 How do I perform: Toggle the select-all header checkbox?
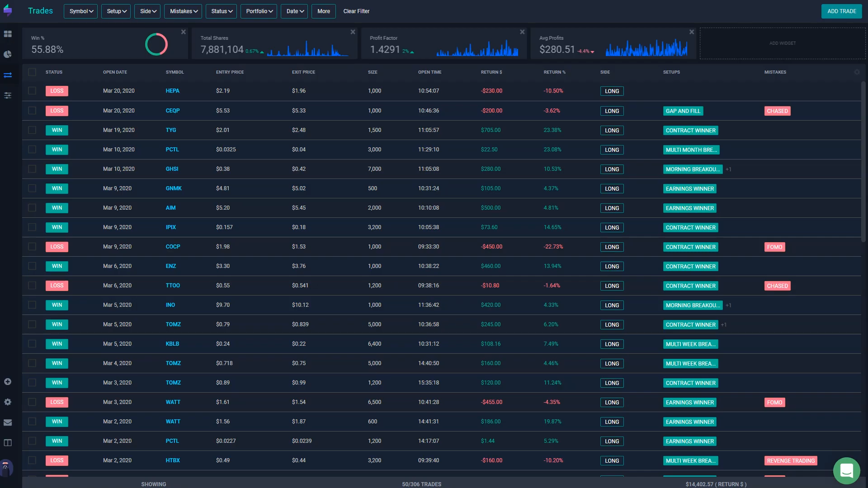tap(32, 72)
